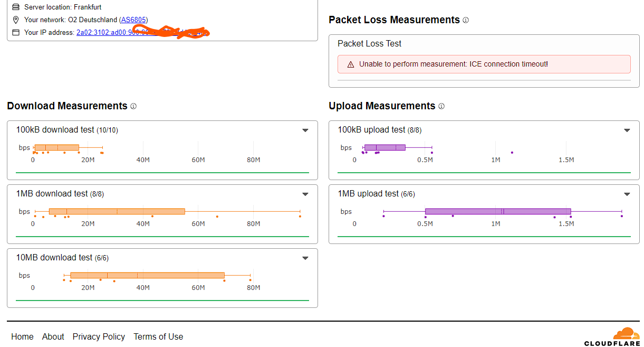Collapse the 1MB upload test panel
Screen dimensions: 644x347
click(627, 194)
